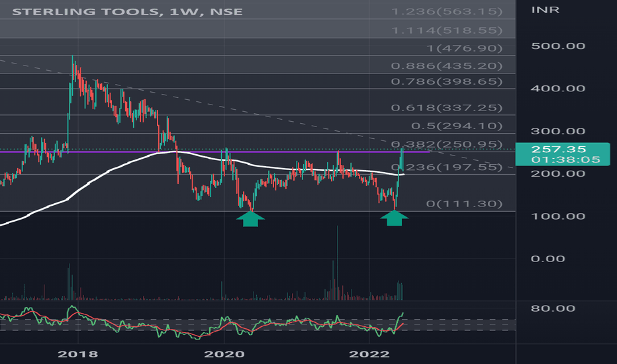Click the 400.00 price axis label
Screen dimensions: 617x364
(x=558, y=88)
